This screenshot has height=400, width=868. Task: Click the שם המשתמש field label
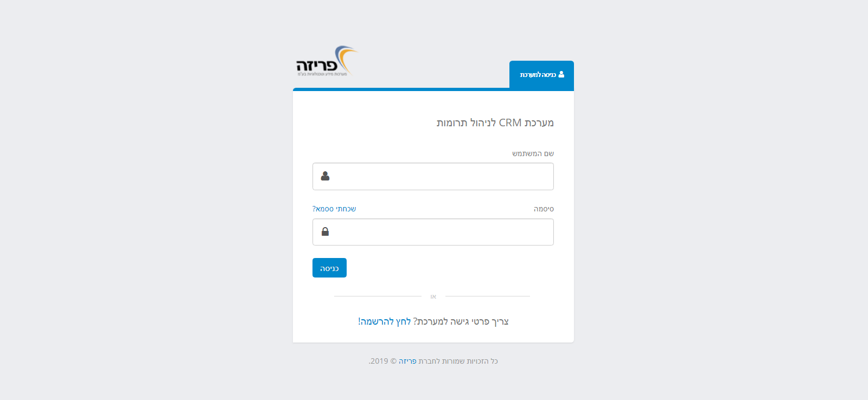pyautogui.click(x=533, y=153)
